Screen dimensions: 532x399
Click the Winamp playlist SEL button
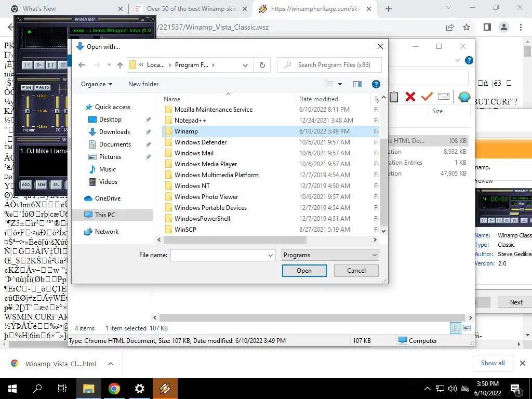pyautogui.click(x=56, y=184)
